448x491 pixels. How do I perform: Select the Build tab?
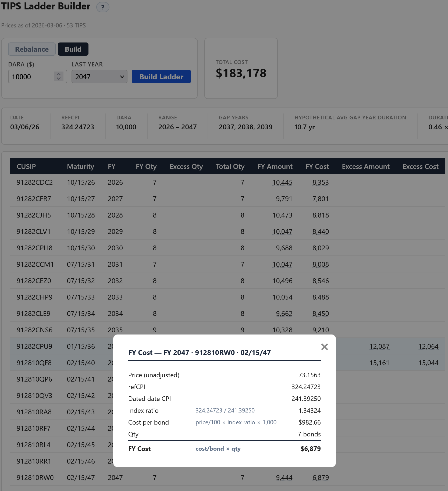[x=73, y=49]
